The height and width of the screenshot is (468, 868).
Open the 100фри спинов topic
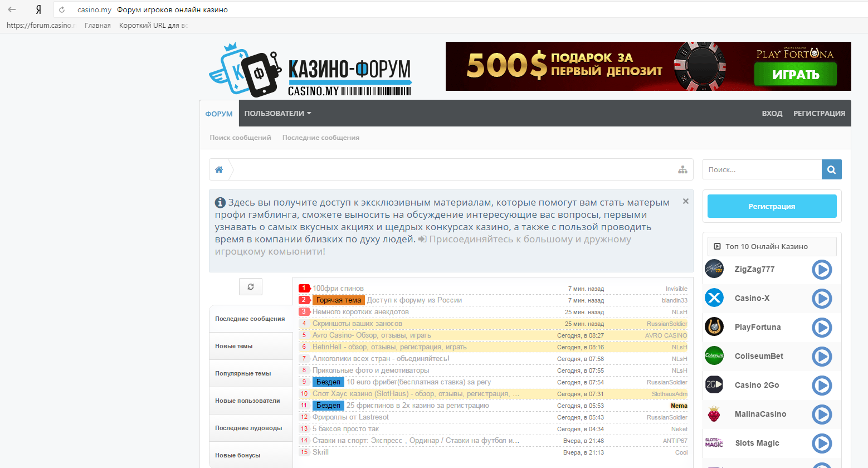pyautogui.click(x=338, y=289)
